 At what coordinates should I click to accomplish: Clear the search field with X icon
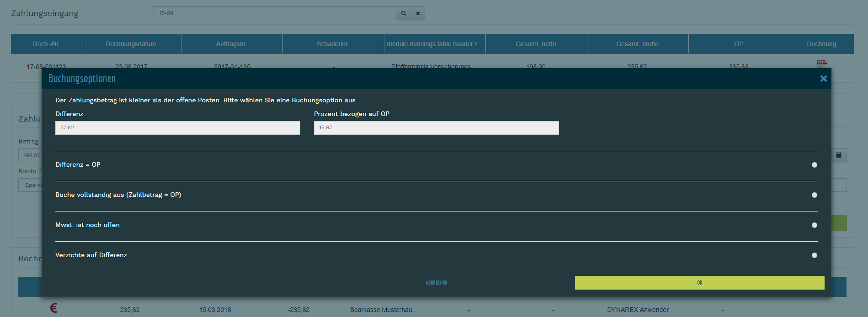pyautogui.click(x=418, y=13)
